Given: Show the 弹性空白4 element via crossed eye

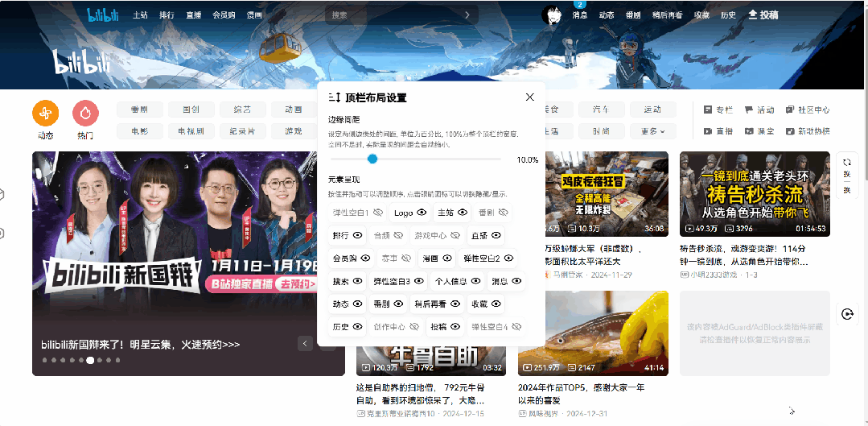Looking at the screenshot, I should pyautogui.click(x=517, y=327).
